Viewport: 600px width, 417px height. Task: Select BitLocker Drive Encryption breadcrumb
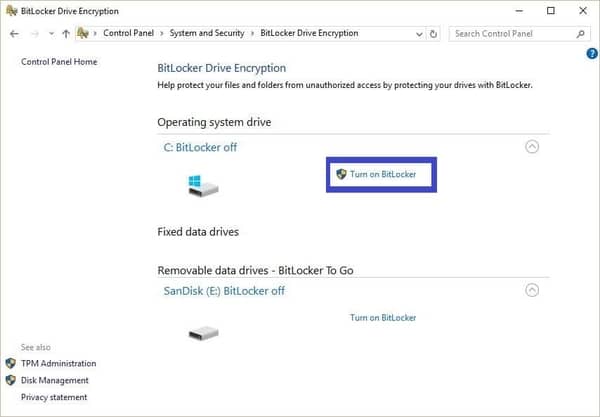[x=309, y=33]
